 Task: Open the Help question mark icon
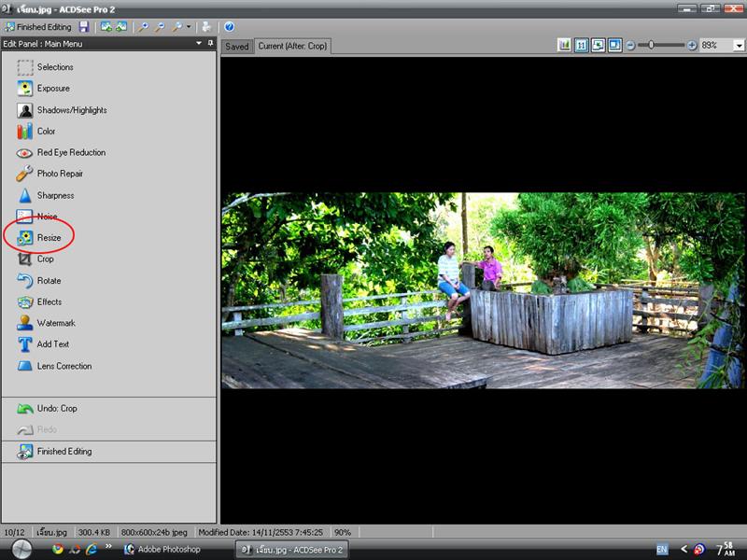[229, 27]
